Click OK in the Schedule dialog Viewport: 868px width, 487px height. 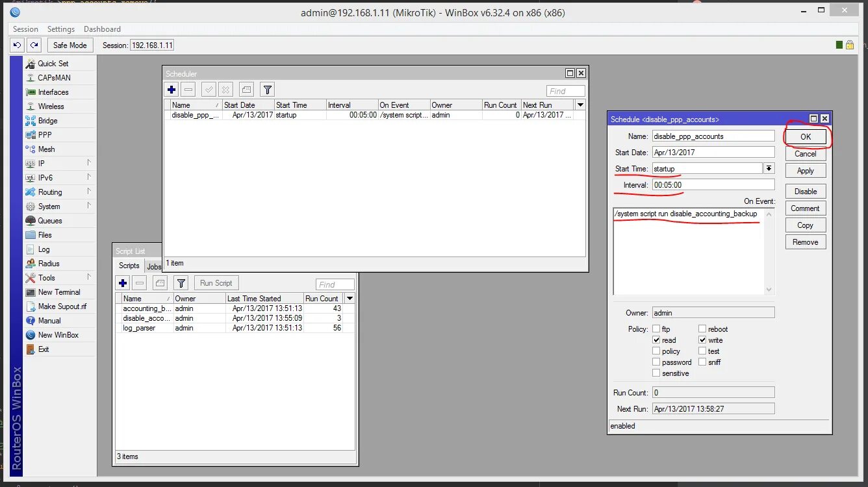point(806,137)
